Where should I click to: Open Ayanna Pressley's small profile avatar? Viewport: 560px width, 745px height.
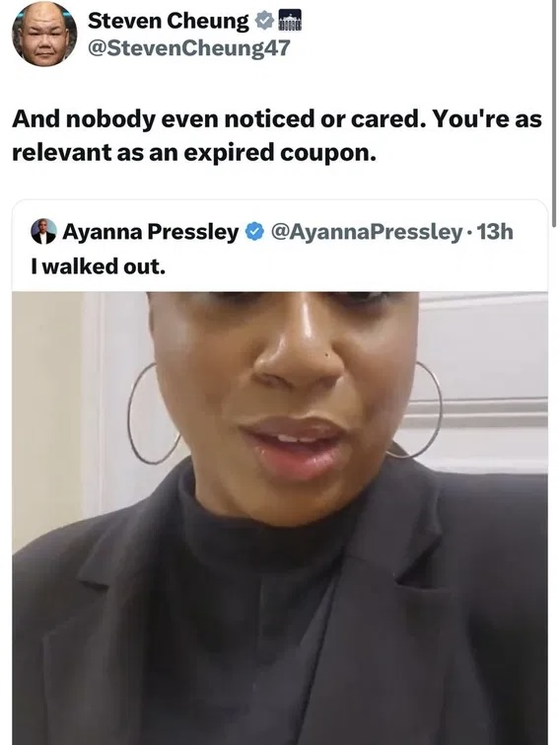coord(43,231)
